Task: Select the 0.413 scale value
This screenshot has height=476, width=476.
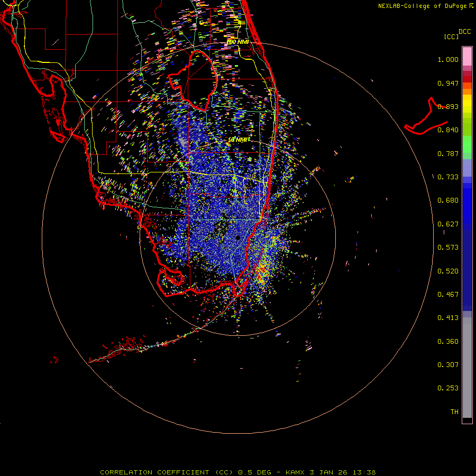Action: [x=448, y=318]
